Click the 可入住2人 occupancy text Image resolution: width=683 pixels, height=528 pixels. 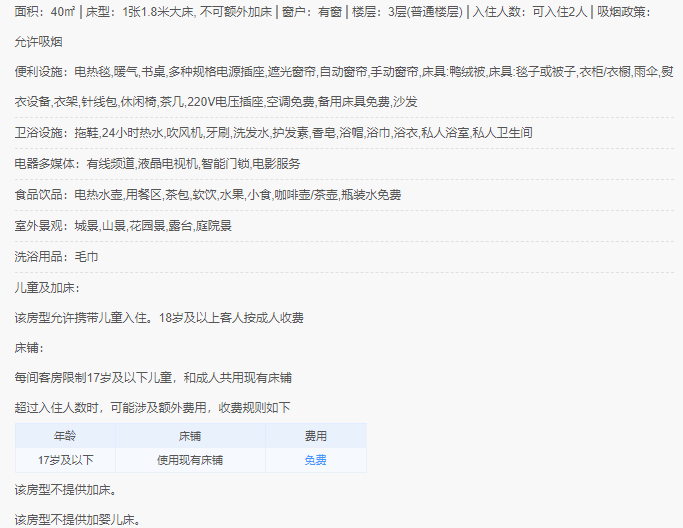pyautogui.click(x=559, y=12)
